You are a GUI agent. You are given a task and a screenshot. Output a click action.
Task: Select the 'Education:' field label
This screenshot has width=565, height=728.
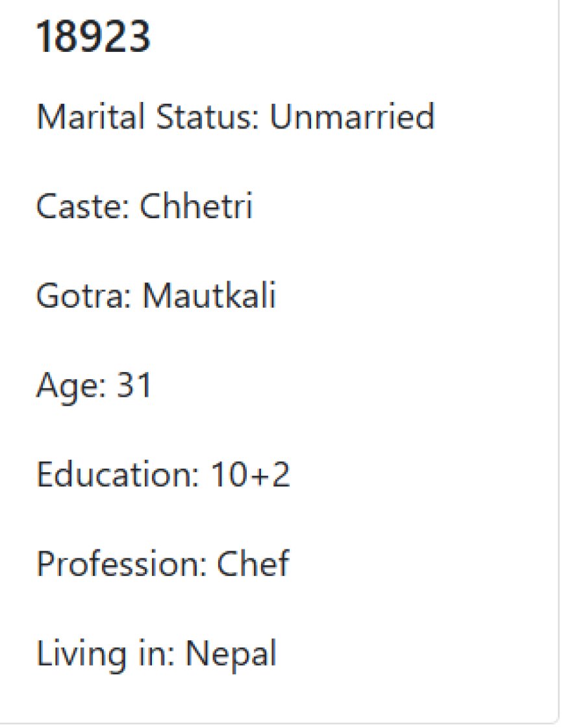click(118, 474)
